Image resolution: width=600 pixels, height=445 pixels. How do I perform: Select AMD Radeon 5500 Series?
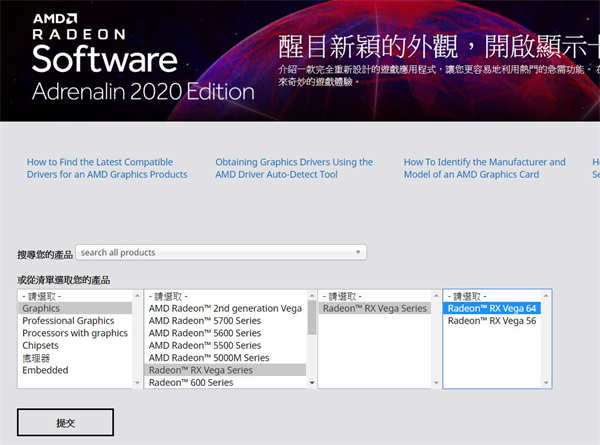coord(225,345)
